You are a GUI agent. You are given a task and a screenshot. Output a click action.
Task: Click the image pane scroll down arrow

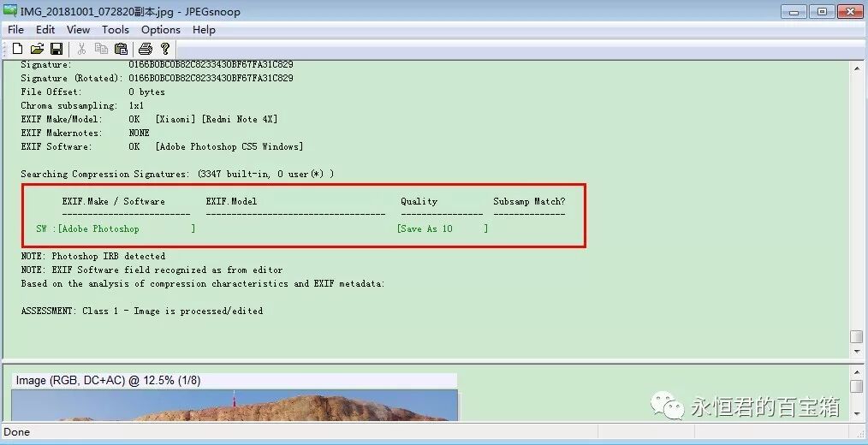pos(856,414)
